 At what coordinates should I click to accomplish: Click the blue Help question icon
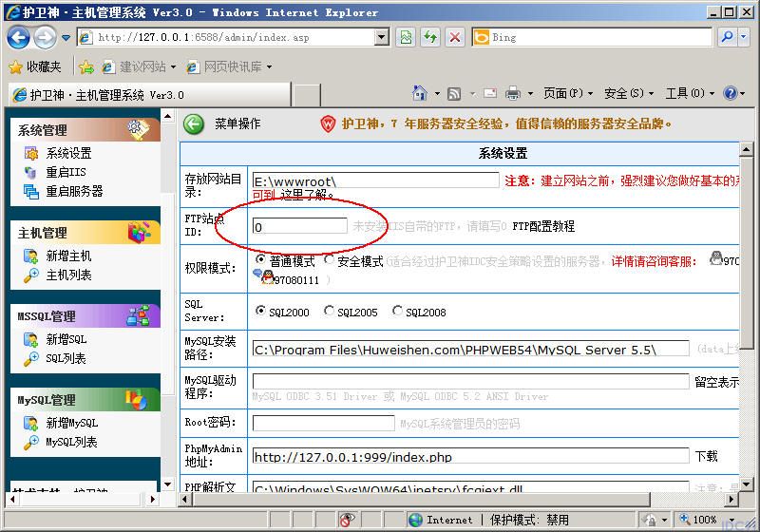pyautogui.click(x=731, y=92)
